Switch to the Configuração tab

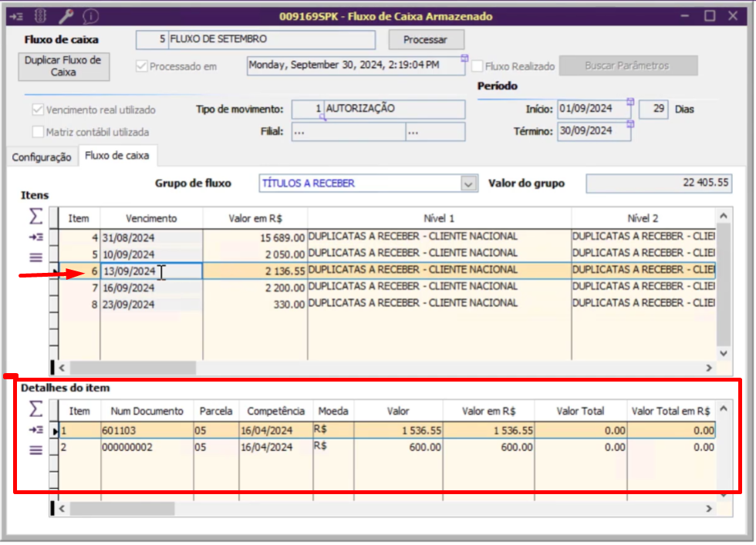click(42, 156)
